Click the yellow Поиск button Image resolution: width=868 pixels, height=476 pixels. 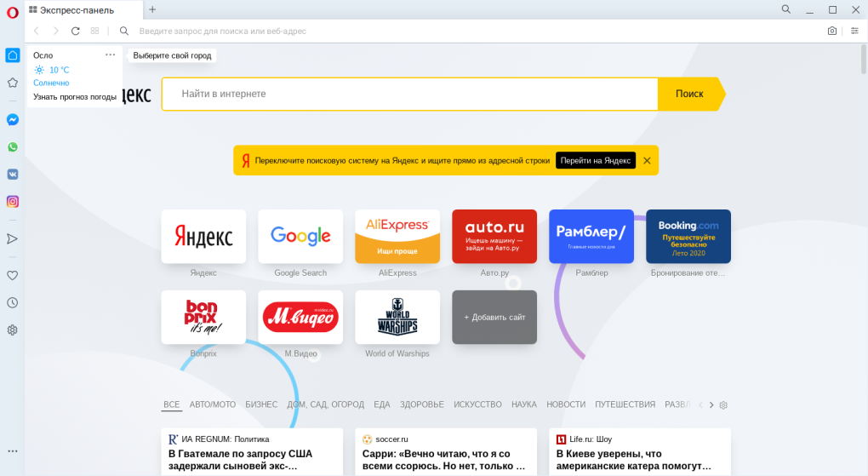coord(690,95)
